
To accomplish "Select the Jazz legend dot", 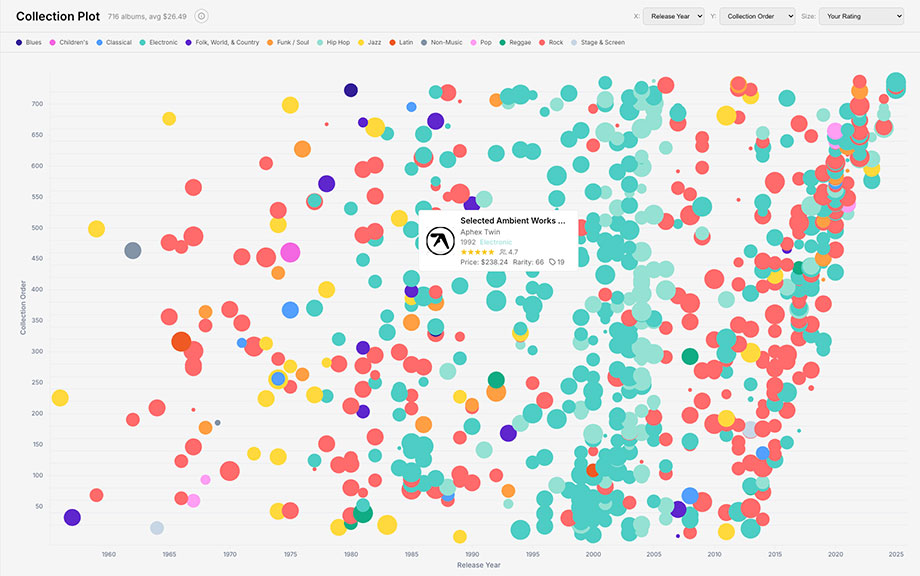I will click(362, 43).
